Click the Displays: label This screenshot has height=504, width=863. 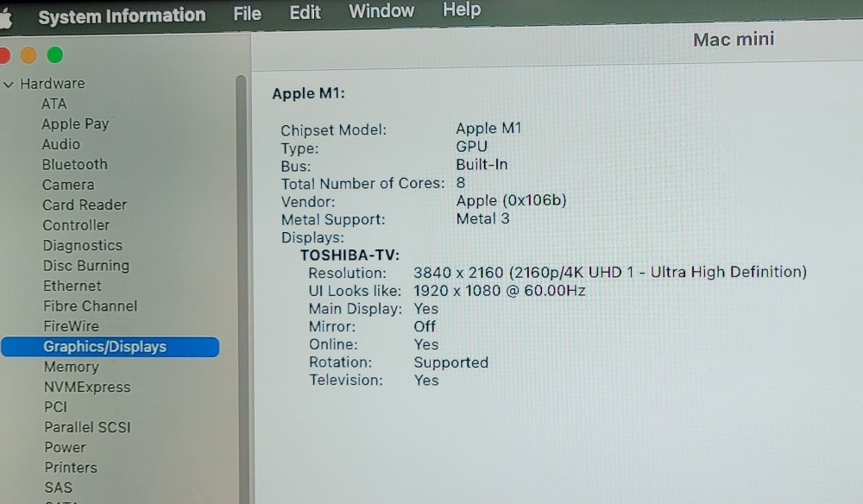[312, 237]
